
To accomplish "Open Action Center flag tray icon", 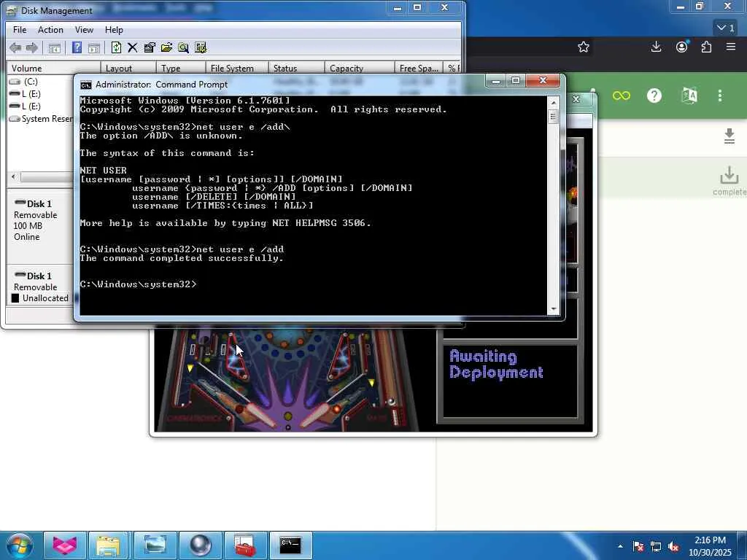I will click(638, 547).
